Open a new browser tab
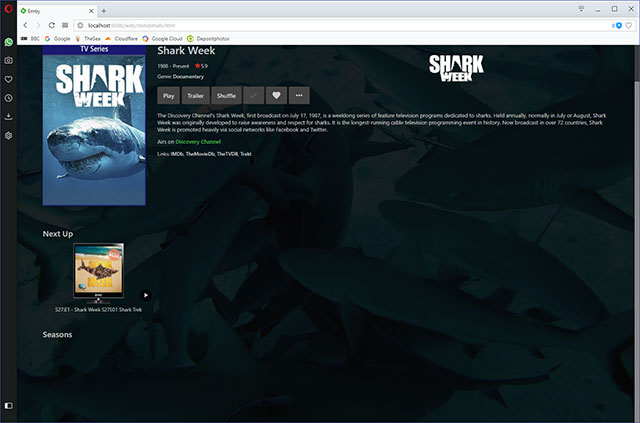Viewport: 640px width, 423px height. click(x=104, y=11)
